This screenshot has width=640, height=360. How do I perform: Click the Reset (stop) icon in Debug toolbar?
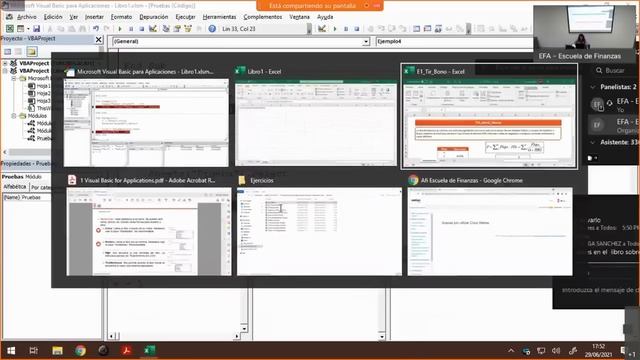click(356, 29)
